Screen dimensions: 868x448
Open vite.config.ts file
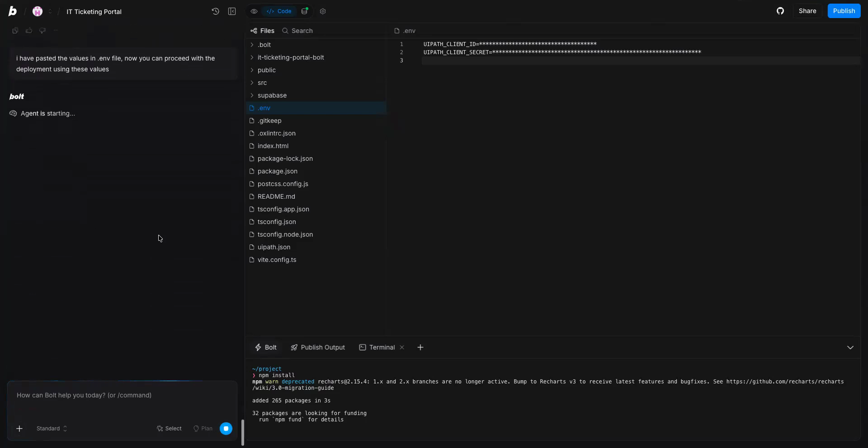pos(316,260)
